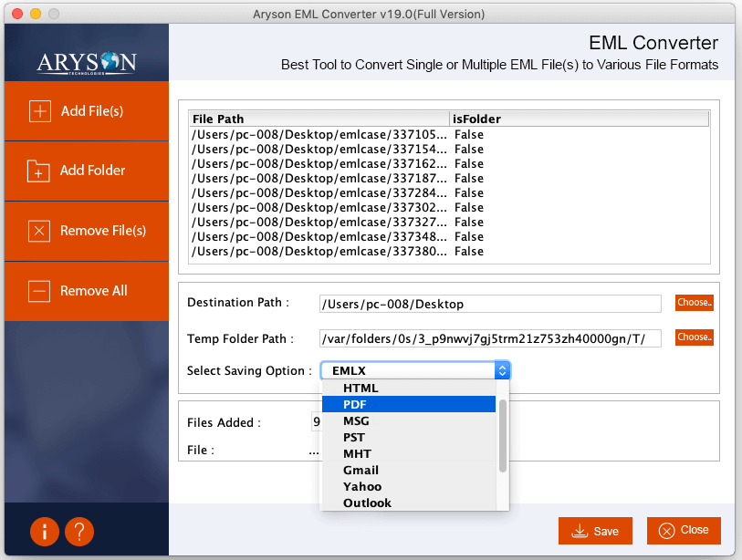This screenshot has width=742, height=560.
Task: Select Yahoo from the saving options
Action: [408, 487]
